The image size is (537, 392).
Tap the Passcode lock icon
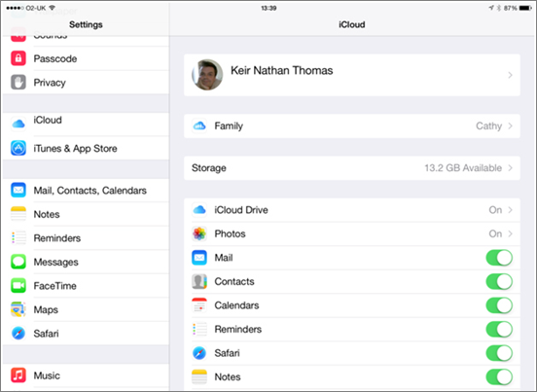point(18,58)
